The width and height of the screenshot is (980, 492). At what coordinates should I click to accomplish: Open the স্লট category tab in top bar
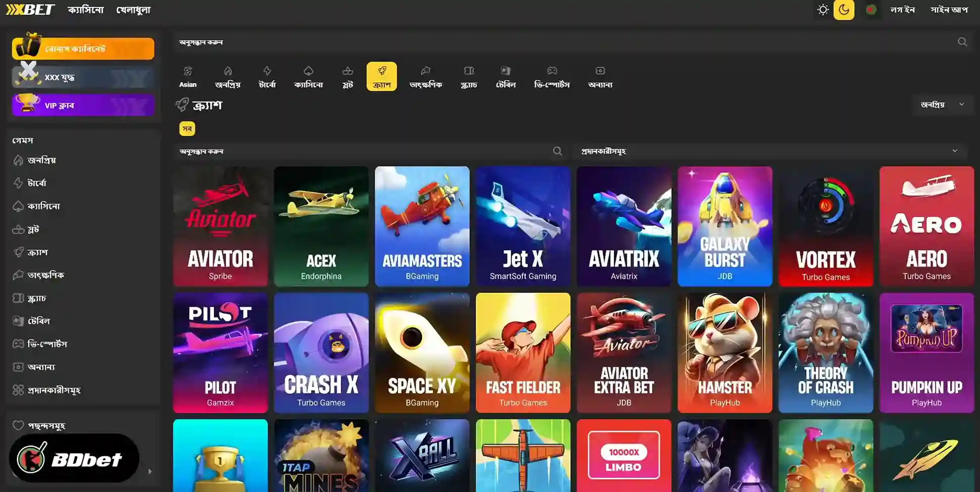pyautogui.click(x=348, y=77)
